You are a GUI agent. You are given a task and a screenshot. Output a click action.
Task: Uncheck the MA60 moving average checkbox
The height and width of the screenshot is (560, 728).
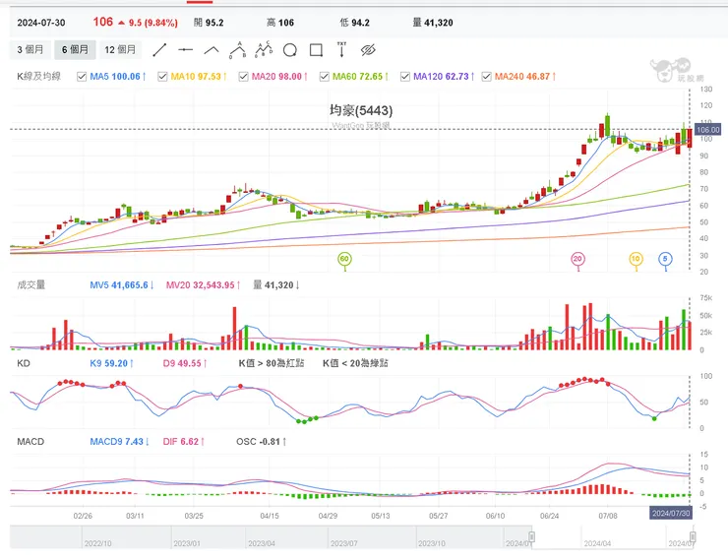point(325,77)
